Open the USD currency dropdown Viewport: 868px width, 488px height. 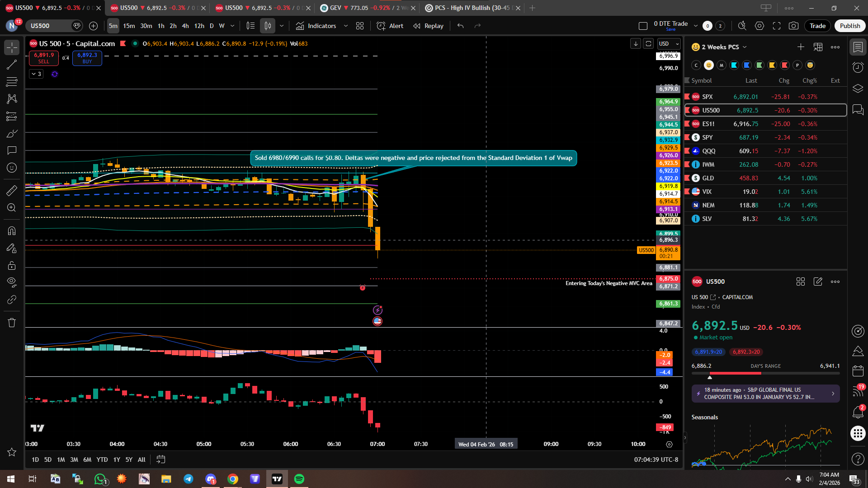click(x=669, y=44)
